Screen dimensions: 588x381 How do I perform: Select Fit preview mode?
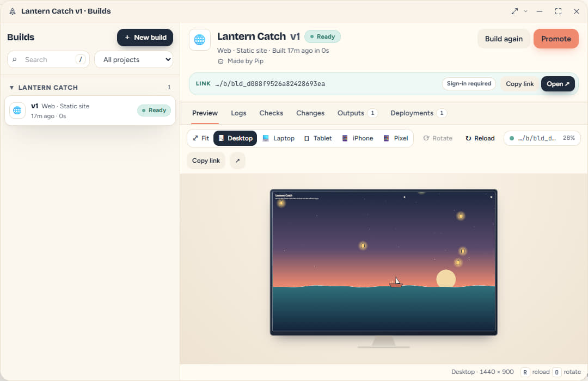201,138
